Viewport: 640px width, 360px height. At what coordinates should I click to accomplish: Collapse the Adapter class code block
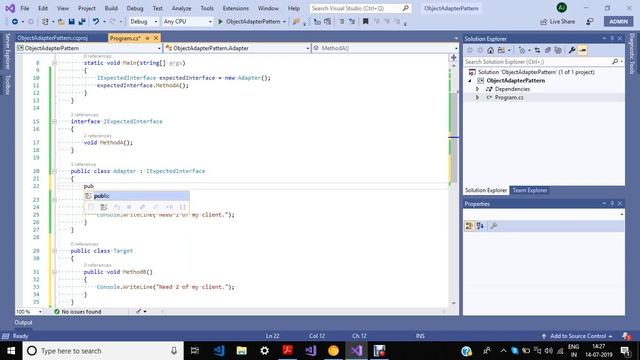coord(54,171)
